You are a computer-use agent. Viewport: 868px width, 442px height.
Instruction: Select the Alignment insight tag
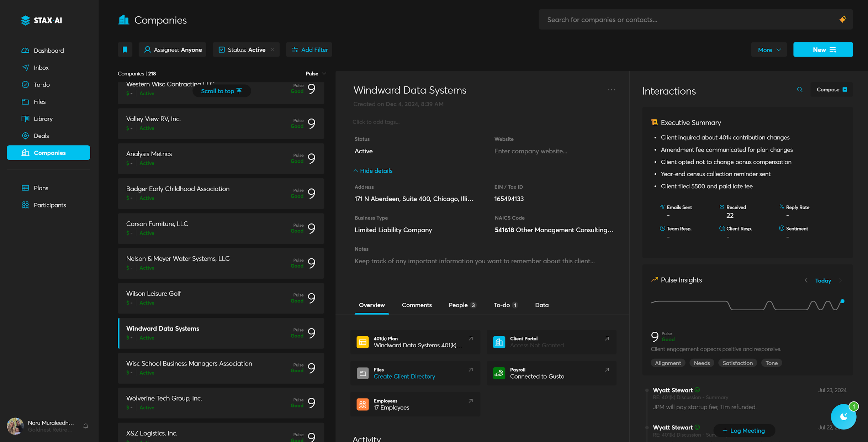point(668,363)
